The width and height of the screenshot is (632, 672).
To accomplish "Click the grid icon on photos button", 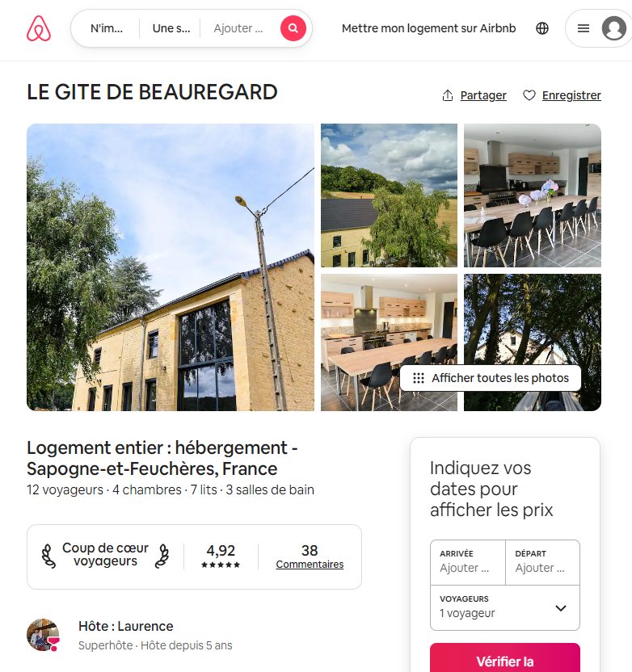I will pos(419,378).
